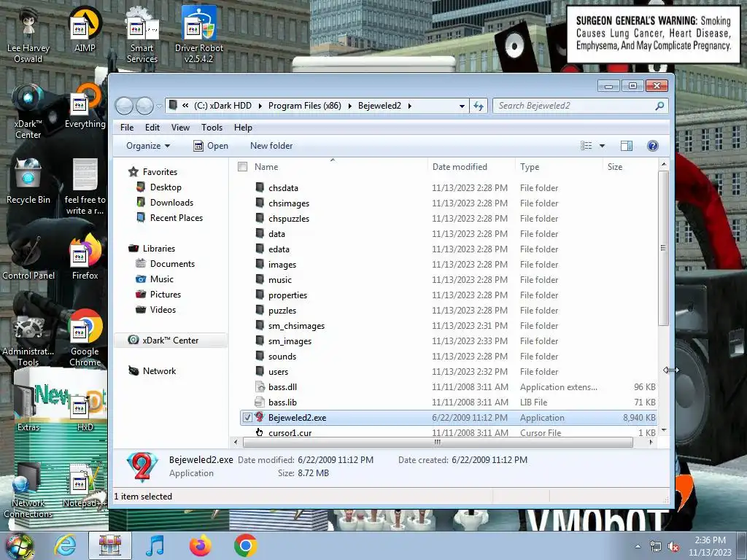The width and height of the screenshot is (747, 560).
Task: Open the music app on taskbar
Action: tap(155, 545)
